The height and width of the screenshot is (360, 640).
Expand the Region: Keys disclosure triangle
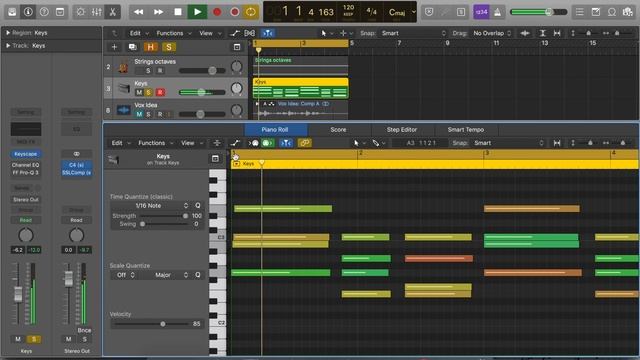pyautogui.click(x=7, y=33)
